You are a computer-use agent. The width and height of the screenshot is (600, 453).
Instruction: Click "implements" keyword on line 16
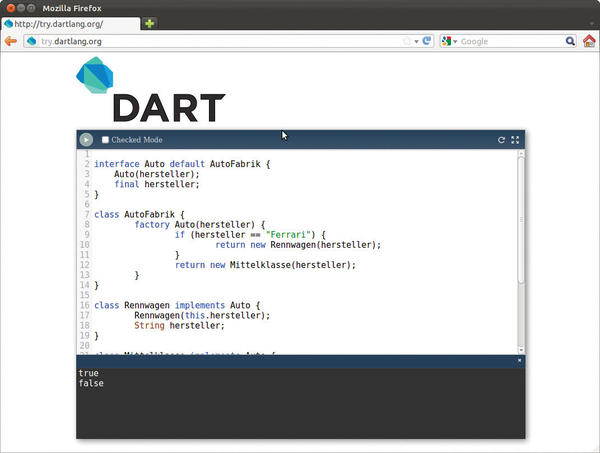click(200, 305)
